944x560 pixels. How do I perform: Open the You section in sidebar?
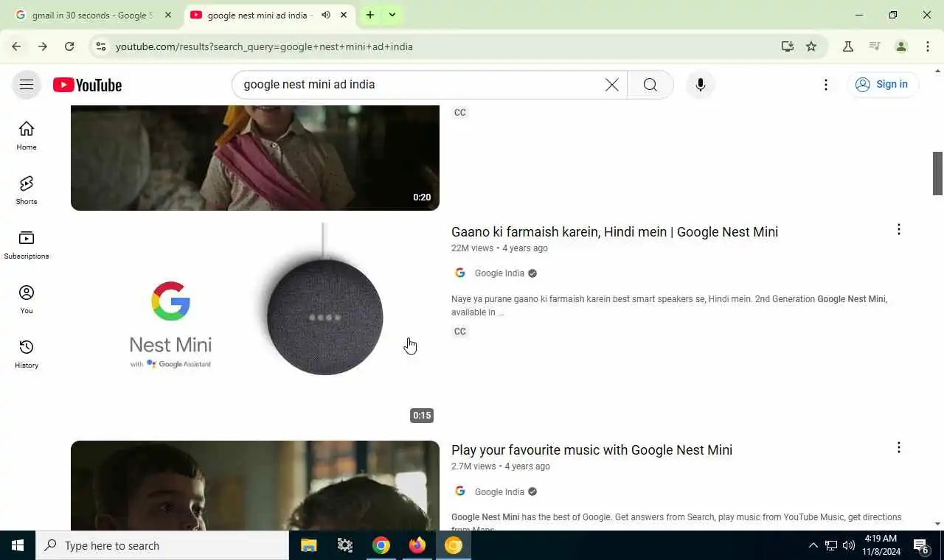pos(27,299)
